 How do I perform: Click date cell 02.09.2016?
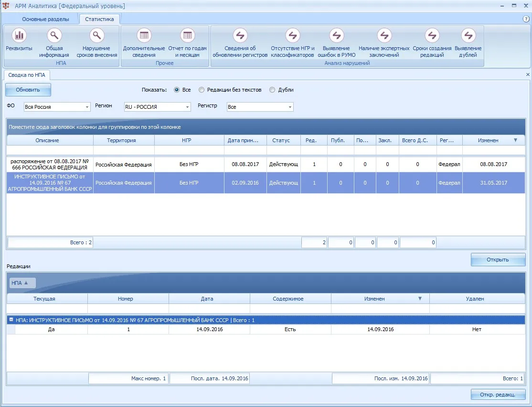pyautogui.click(x=245, y=183)
